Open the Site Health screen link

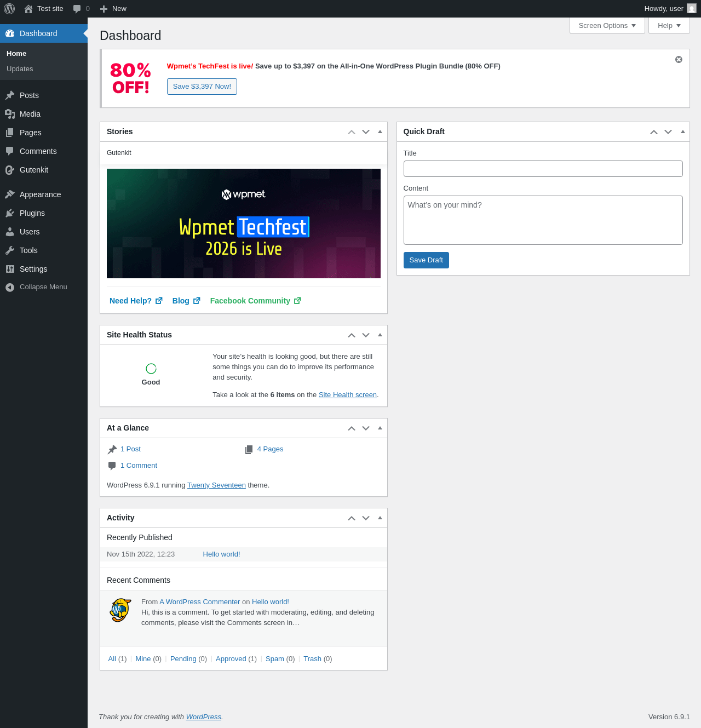(348, 395)
